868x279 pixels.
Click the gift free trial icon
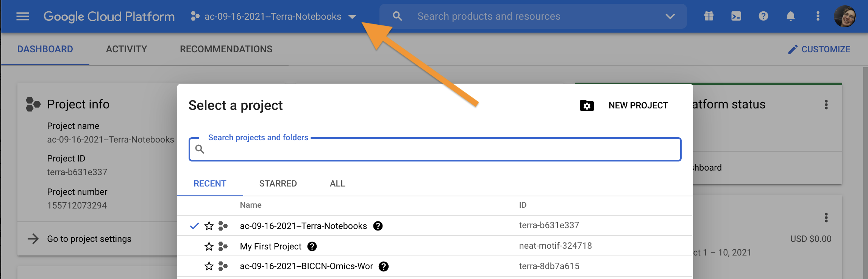[x=709, y=16]
